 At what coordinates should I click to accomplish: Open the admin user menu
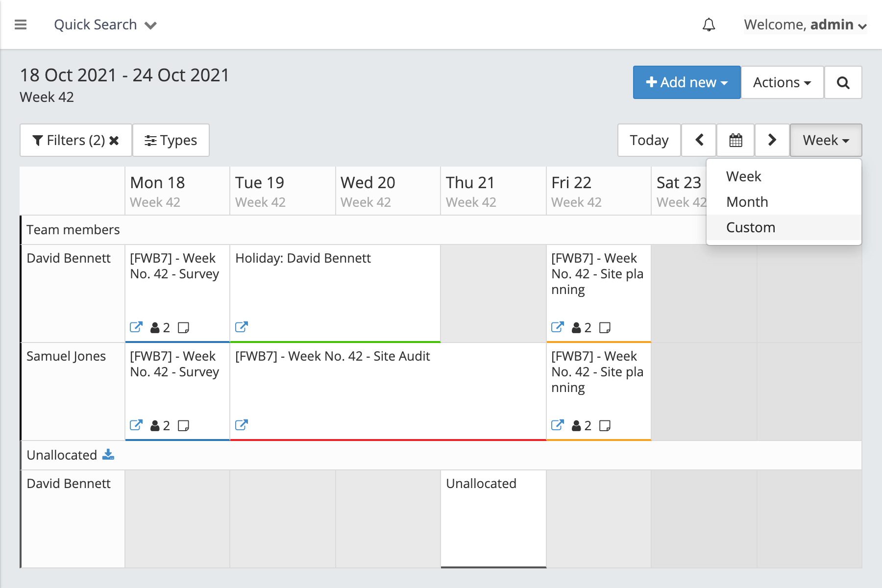point(805,24)
